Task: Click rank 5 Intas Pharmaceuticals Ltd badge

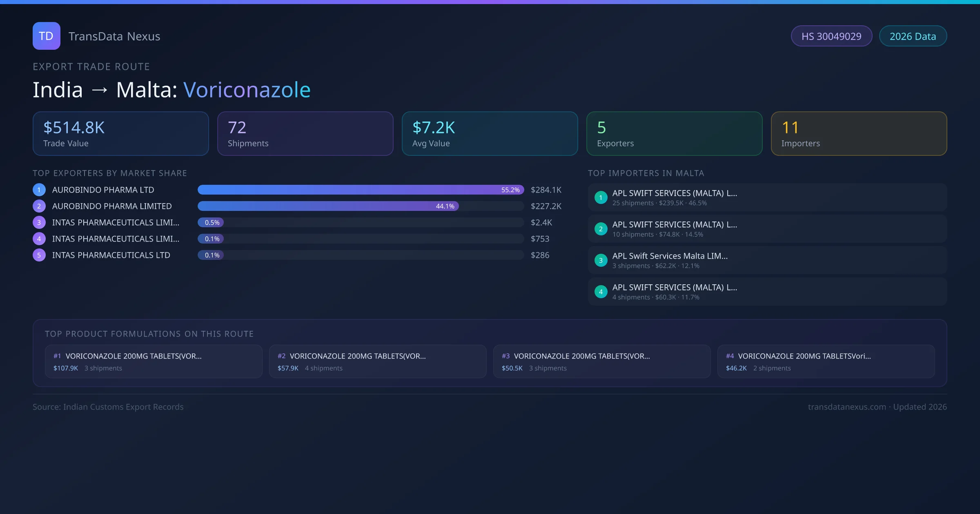Action: 39,255
